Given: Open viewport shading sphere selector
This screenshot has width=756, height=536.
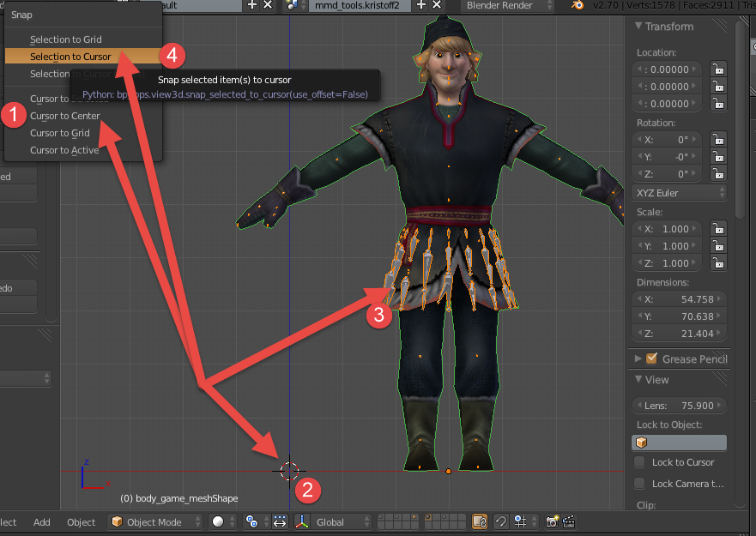Looking at the screenshot, I should 223,521.
